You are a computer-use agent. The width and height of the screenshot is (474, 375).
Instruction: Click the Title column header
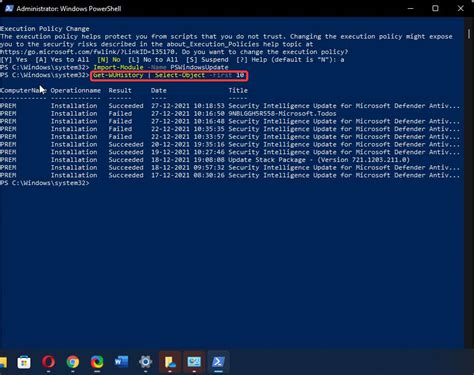238,91
